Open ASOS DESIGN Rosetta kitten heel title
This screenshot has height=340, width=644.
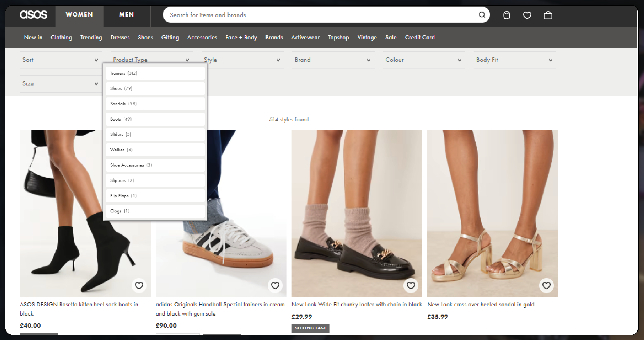tap(79, 309)
